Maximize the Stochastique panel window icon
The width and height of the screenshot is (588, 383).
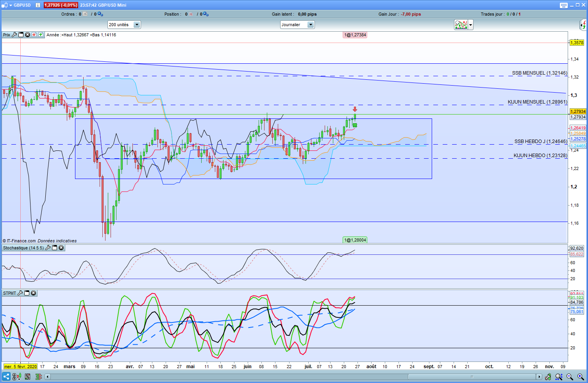55,248
